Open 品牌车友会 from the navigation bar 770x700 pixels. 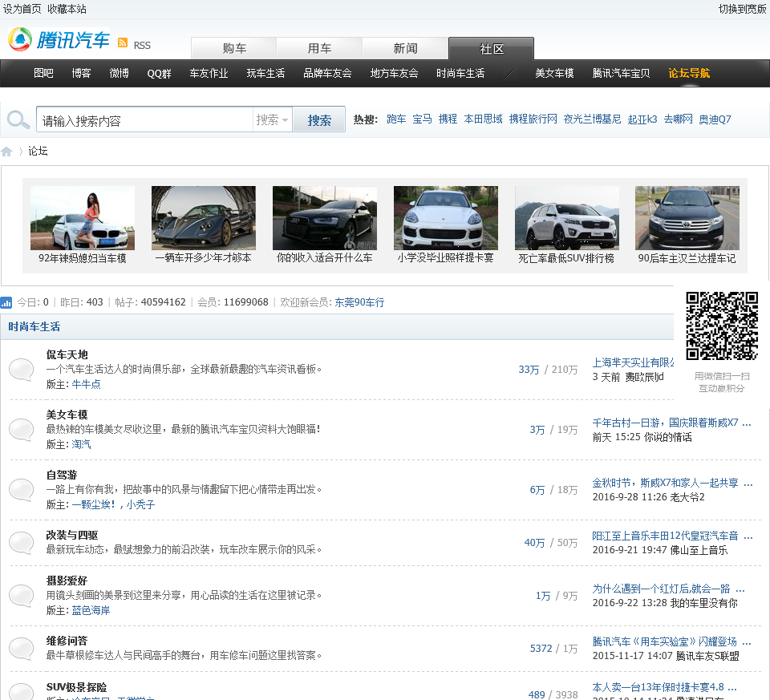click(327, 73)
